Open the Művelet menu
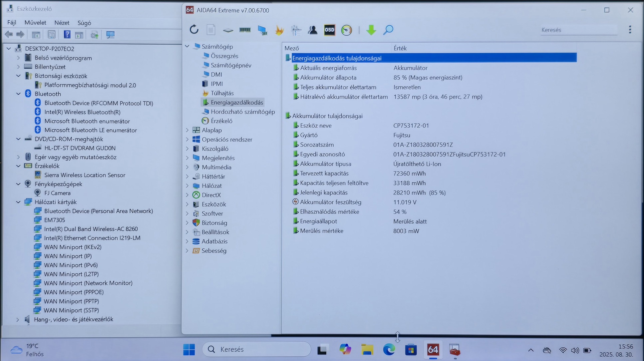This screenshot has height=361, width=644. pyautogui.click(x=35, y=23)
